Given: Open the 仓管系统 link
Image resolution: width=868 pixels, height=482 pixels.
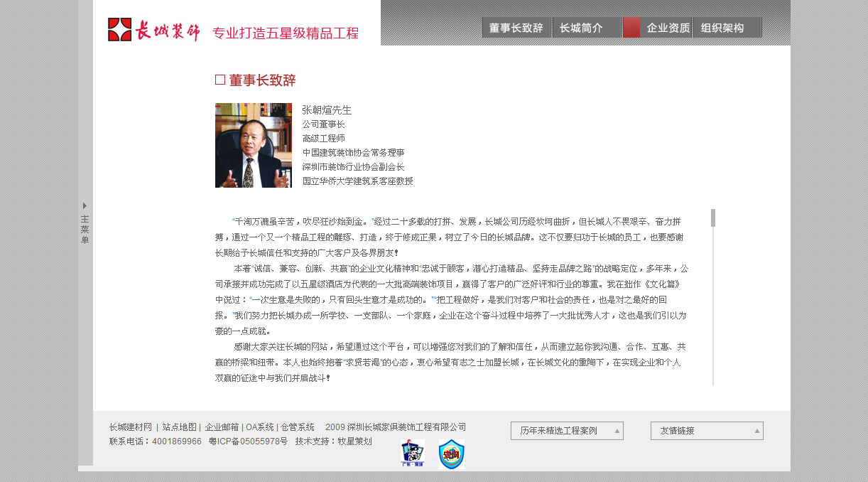Looking at the screenshot, I should click(296, 427).
